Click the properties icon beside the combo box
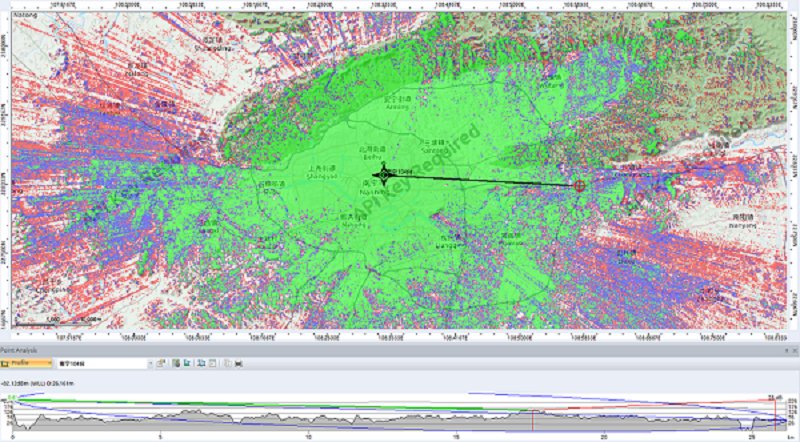Image resolution: width=800 pixels, height=442 pixels. coord(162,363)
